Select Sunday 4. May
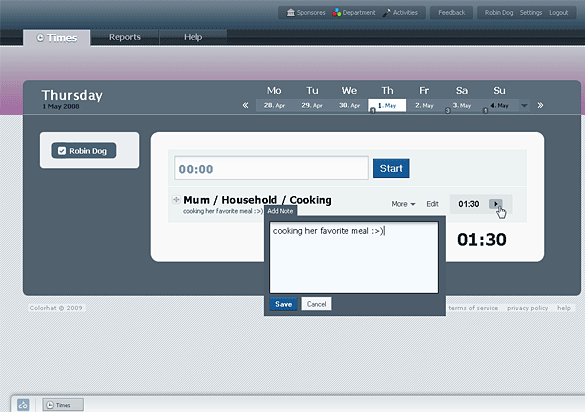 499,105
